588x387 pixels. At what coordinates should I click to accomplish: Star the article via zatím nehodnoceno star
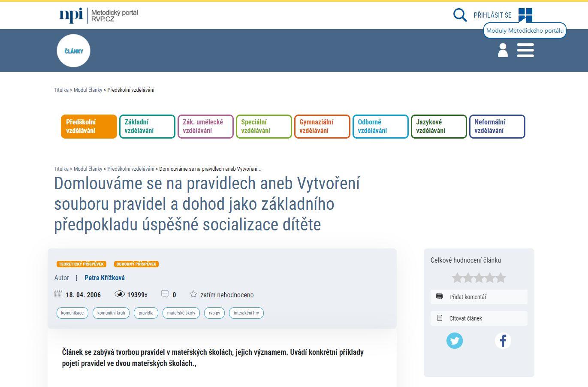point(193,294)
